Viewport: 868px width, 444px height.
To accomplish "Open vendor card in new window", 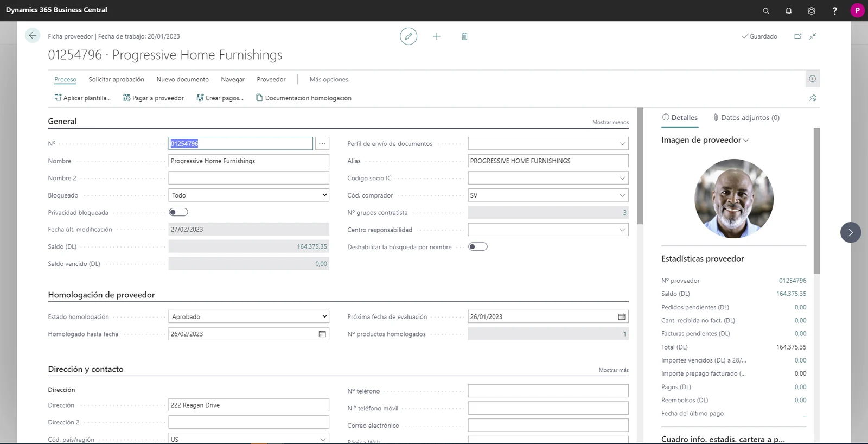I will point(798,36).
